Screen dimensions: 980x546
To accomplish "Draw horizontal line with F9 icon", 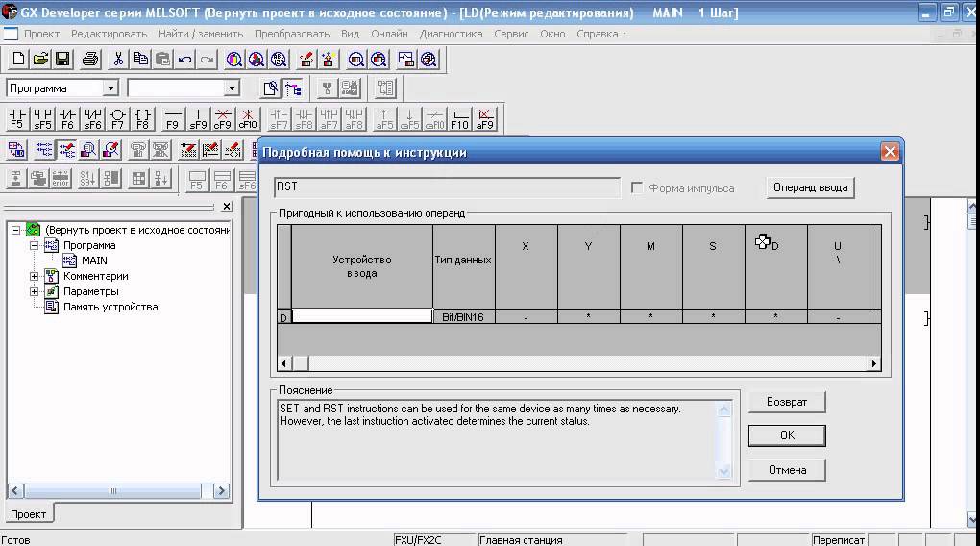I will point(173,119).
